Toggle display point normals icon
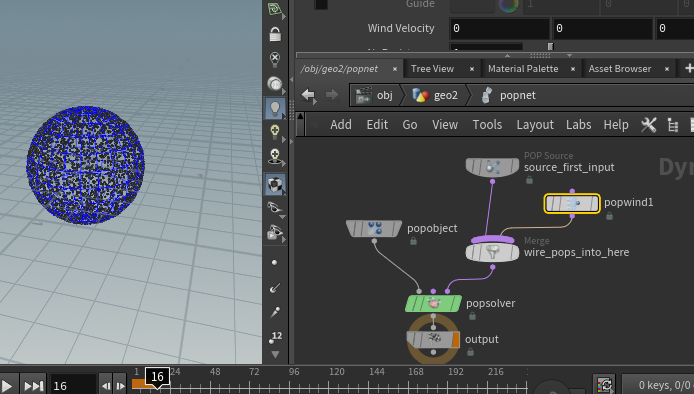 tap(274, 288)
